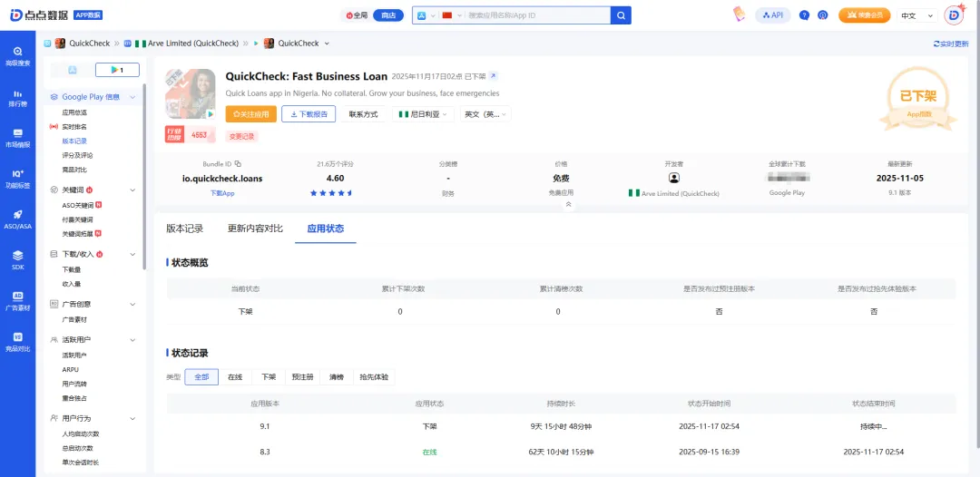This screenshot has width=980, height=477.
Task: Click the question mark help icon
Action: tap(804, 15)
